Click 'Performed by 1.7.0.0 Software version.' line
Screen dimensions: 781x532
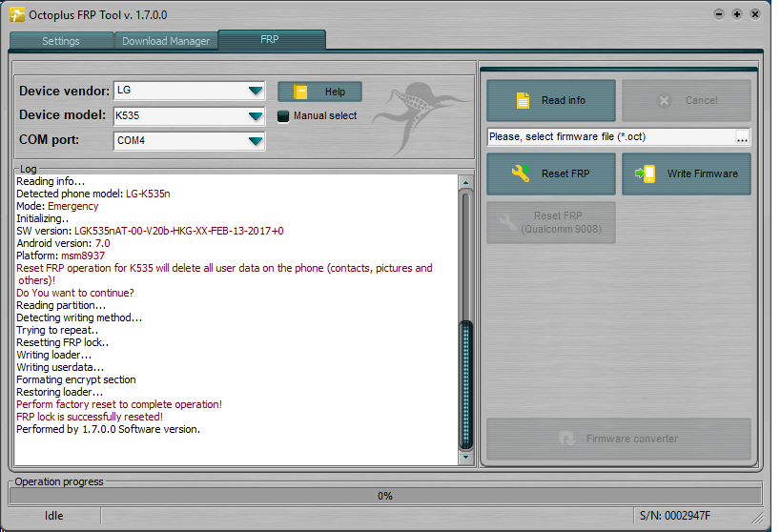[x=108, y=429]
